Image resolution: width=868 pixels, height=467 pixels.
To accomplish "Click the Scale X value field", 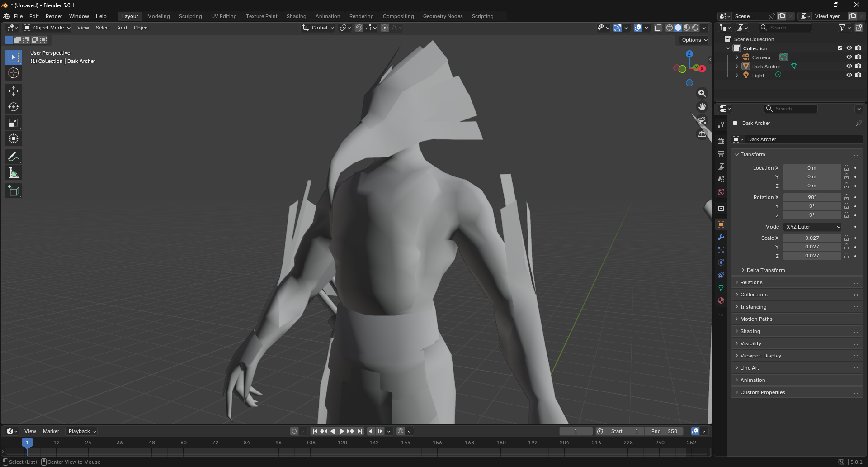I will tap(811, 238).
